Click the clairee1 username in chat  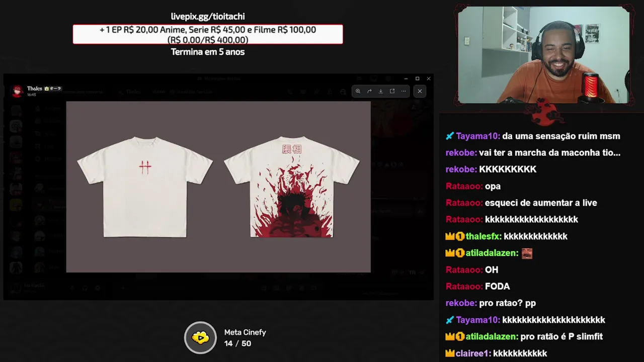[x=473, y=353]
